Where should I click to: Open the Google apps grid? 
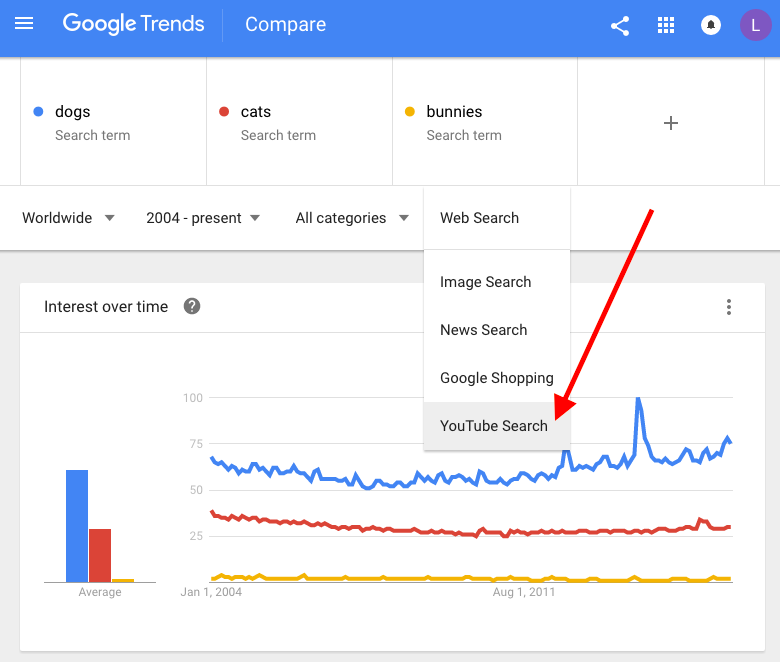pyautogui.click(x=666, y=25)
